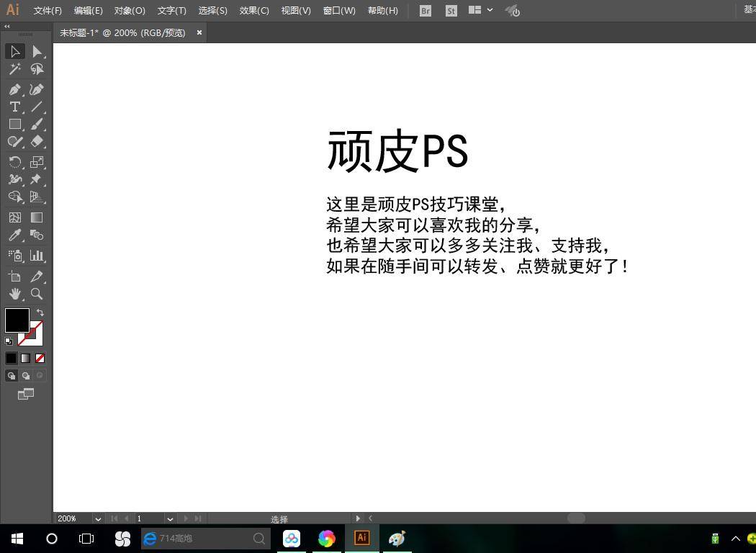This screenshot has height=553, width=756.
Task: Select the Eraser tool
Action: coord(37,142)
